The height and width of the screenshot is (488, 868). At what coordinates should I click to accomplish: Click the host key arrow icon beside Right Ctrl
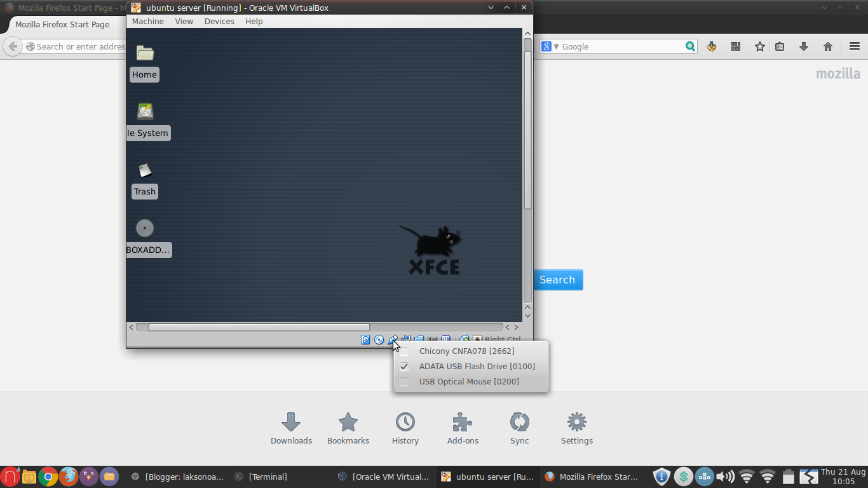(x=477, y=339)
